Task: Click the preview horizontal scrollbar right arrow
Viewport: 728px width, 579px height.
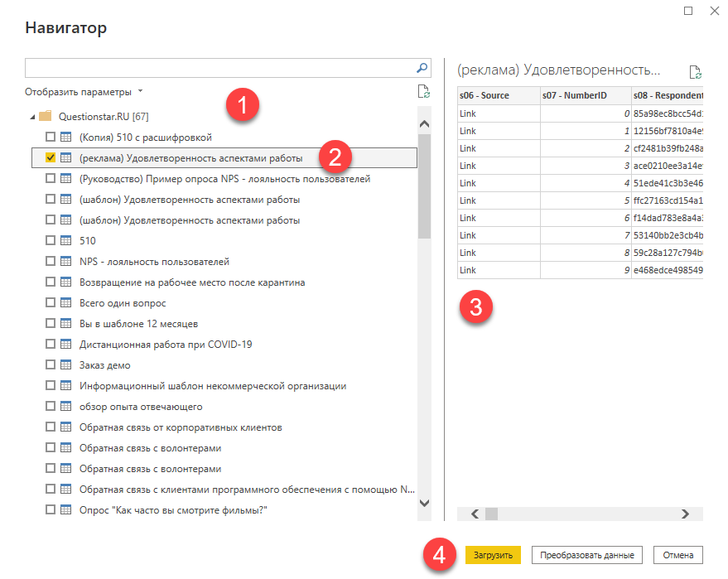Action: pyautogui.click(x=685, y=514)
